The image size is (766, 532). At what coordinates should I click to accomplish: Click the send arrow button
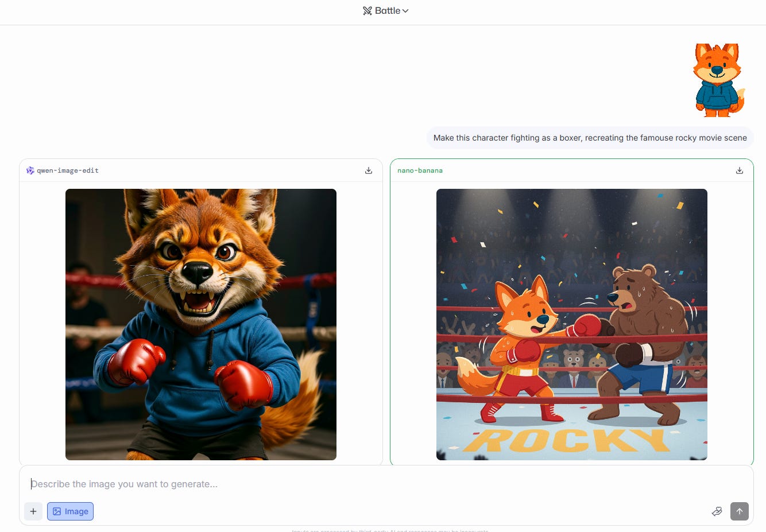(740, 511)
